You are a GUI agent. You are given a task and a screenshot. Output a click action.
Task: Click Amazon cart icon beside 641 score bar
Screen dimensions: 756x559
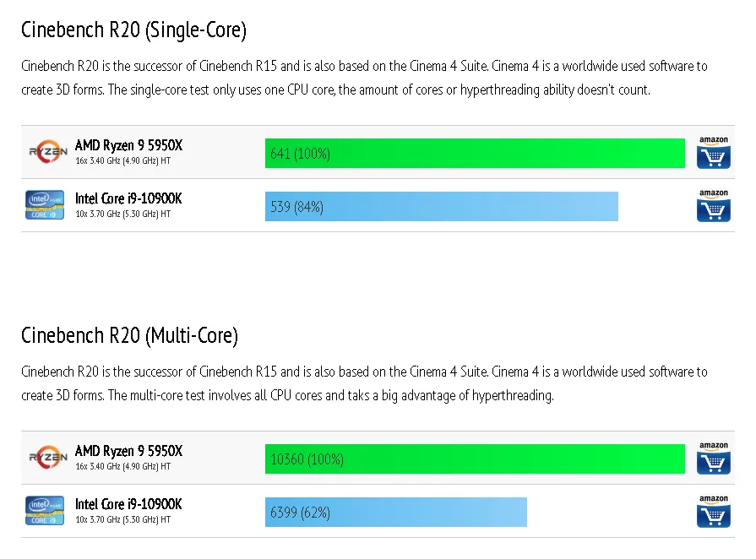(x=713, y=153)
